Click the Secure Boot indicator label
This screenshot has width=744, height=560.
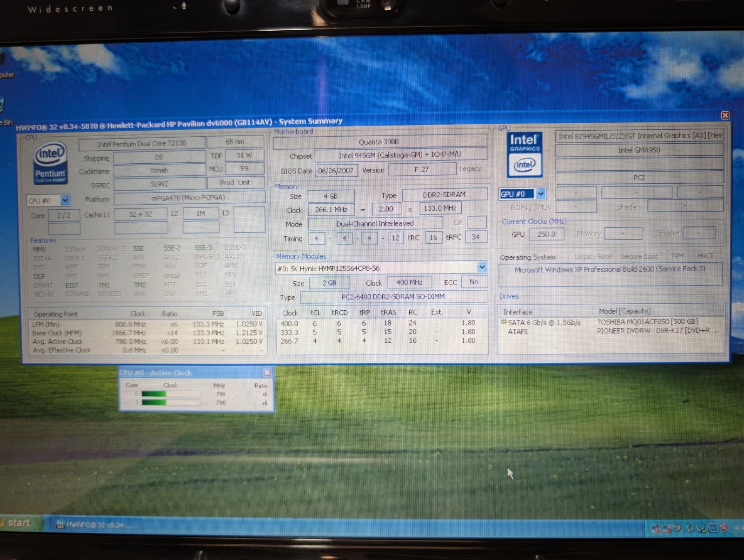tap(639, 257)
